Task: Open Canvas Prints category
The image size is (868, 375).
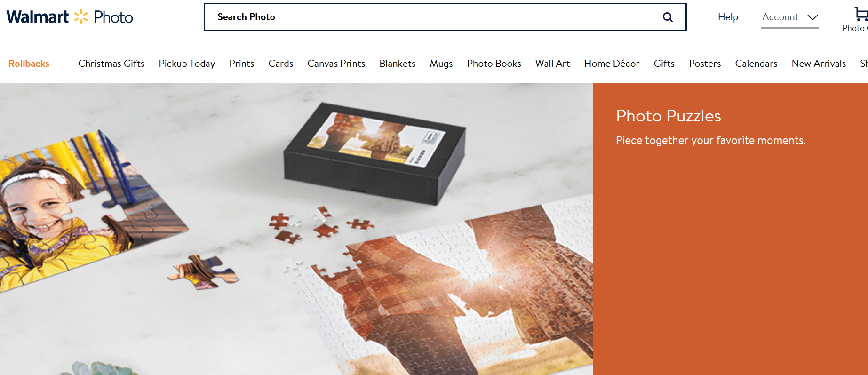Action: click(x=336, y=64)
